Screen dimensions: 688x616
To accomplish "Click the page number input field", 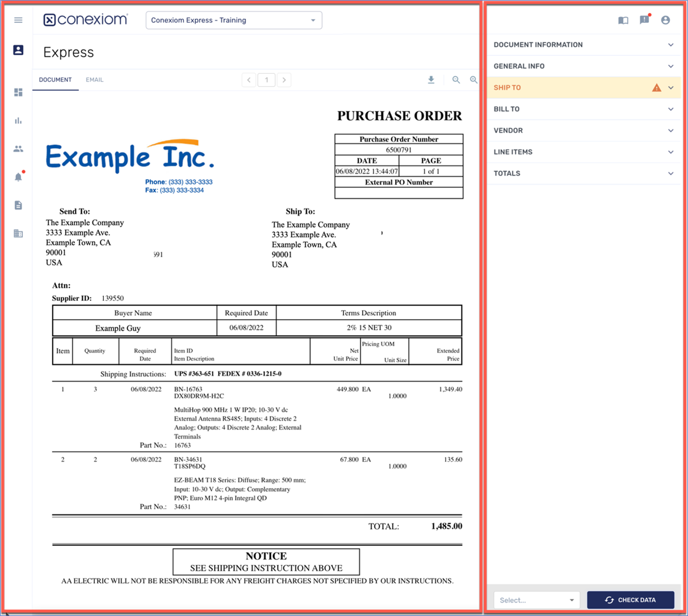I will coord(266,80).
